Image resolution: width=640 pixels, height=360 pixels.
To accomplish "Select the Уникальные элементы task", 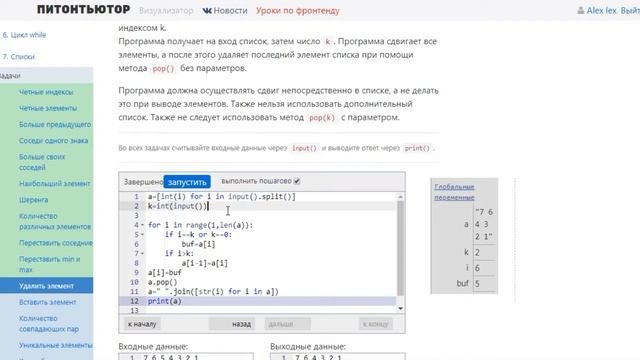I will [x=56, y=345].
